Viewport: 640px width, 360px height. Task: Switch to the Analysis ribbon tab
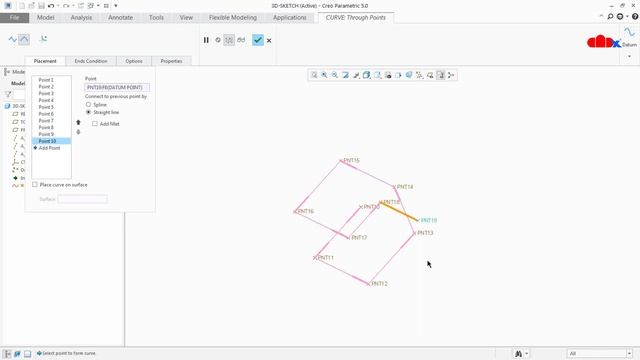[81, 18]
